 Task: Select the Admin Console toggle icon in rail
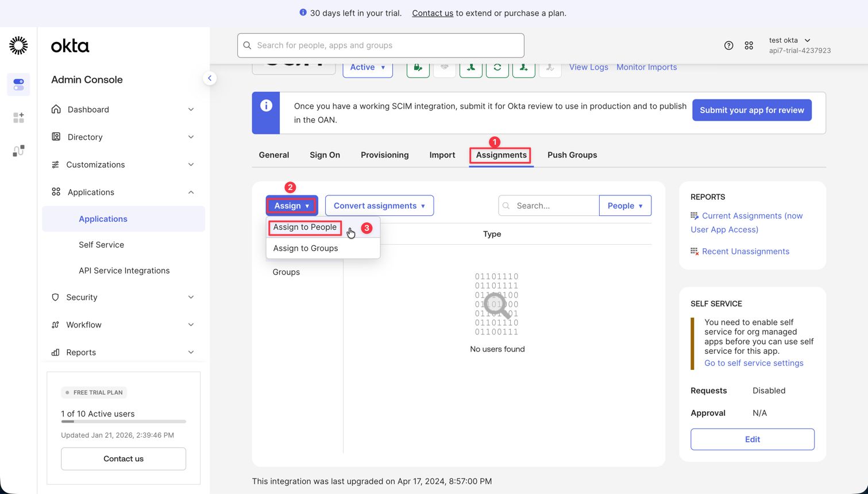18,84
